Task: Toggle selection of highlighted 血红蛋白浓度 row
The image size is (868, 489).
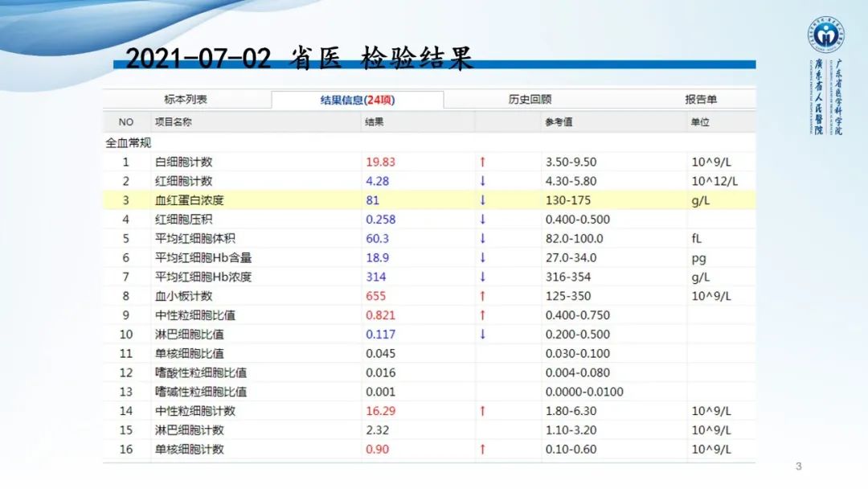Action: [321, 199]
